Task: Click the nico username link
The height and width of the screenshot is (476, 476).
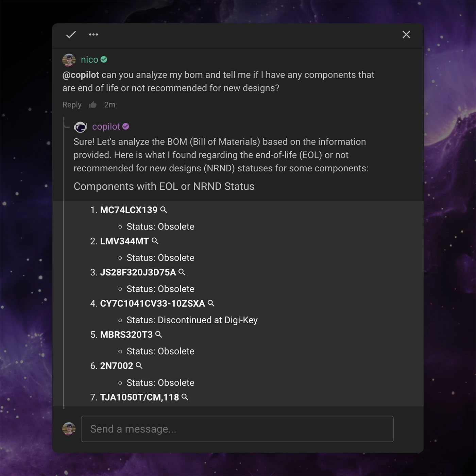Action: [89, 60]
